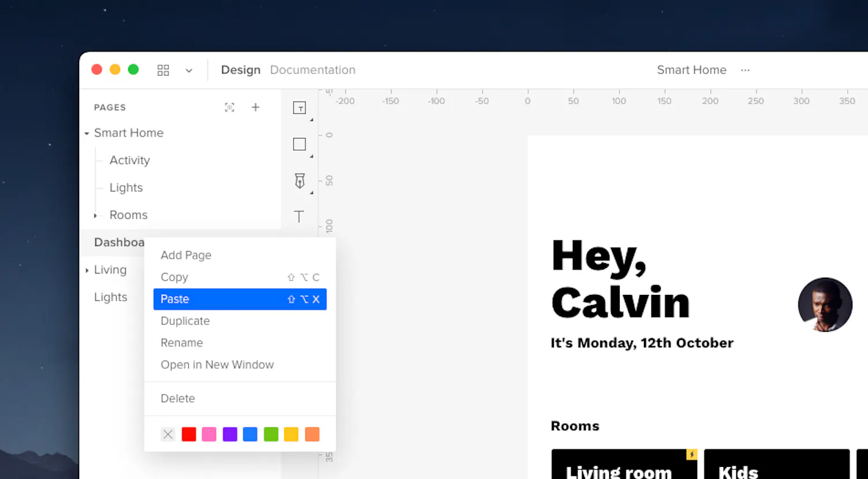
Task: Choose Open in New Window
Action: (240, 365)
